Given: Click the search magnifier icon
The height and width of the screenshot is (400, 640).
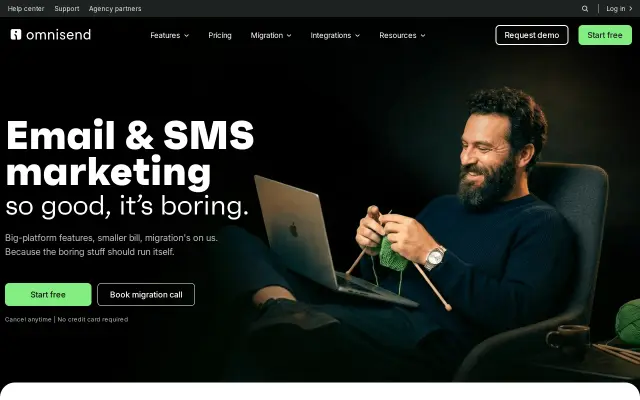Looking at the screenshot, I should [585, 9].
